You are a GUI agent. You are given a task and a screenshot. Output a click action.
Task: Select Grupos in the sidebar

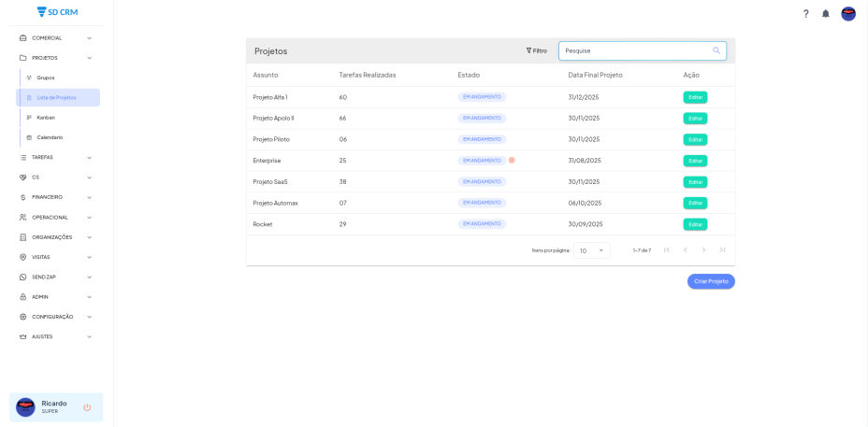(46, 78)
